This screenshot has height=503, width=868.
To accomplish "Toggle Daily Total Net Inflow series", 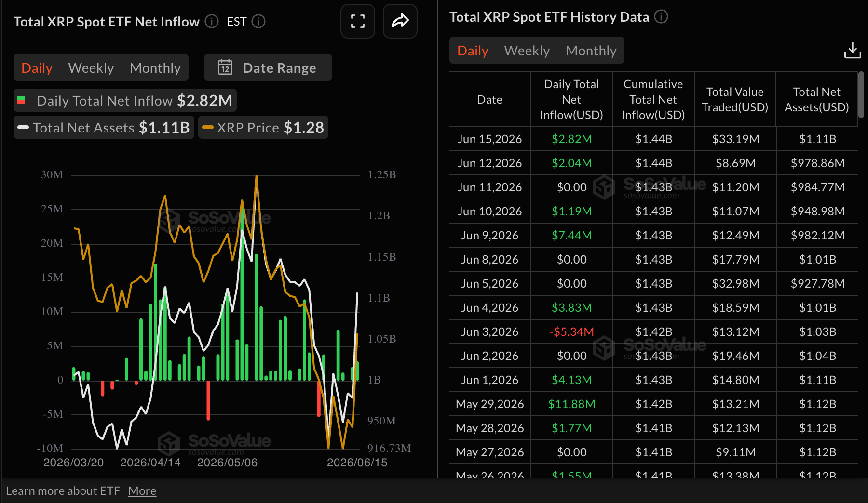I will click(125, 100).
